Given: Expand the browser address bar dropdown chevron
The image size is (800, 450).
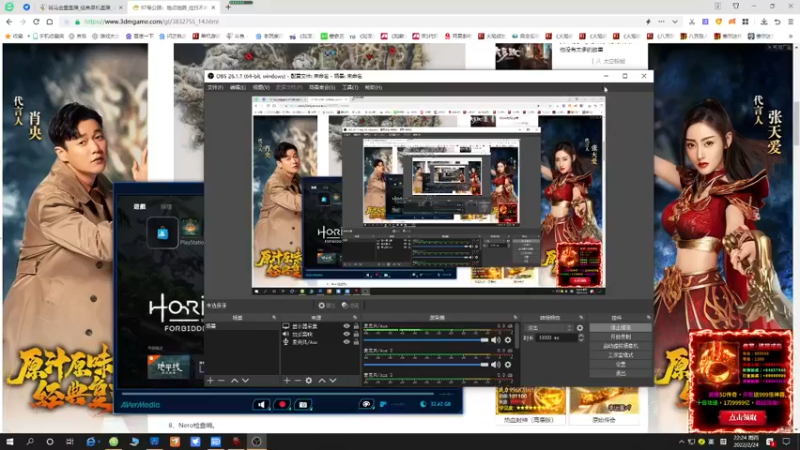Looking at the screenshot, I should (x=674, y=22).
